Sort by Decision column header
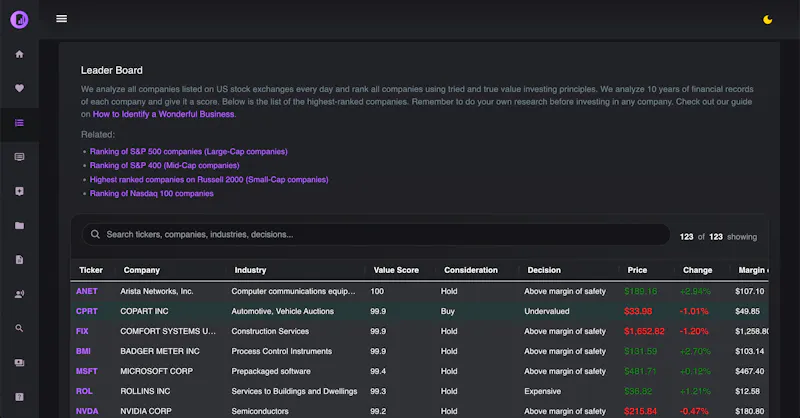Image resolution: width=800 pixels, height=418 pixels. click(x=544, y=270)
